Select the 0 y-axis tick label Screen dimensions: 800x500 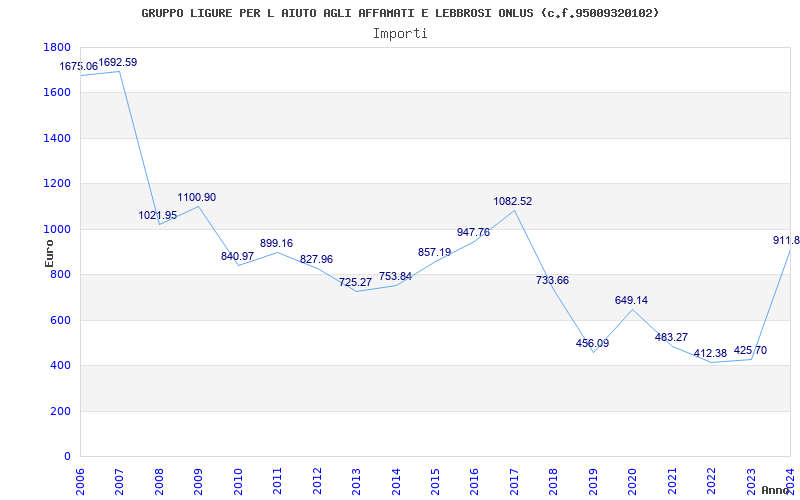point(67,457)
